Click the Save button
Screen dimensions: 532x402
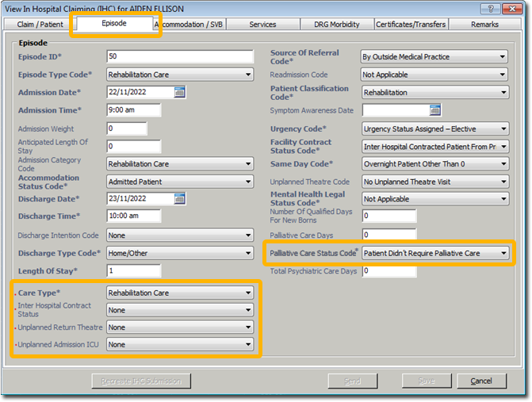[423, 381]
